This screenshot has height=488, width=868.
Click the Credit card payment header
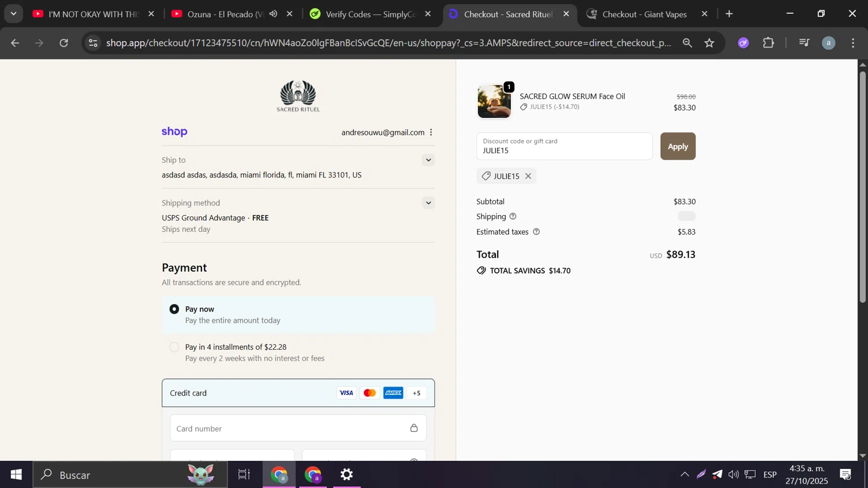coord(298,393)
